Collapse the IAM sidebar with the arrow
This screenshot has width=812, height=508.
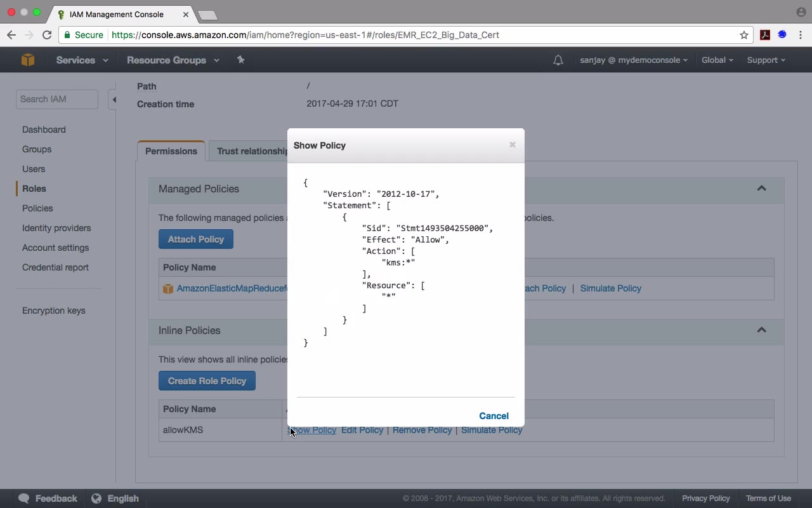point(114,99)
